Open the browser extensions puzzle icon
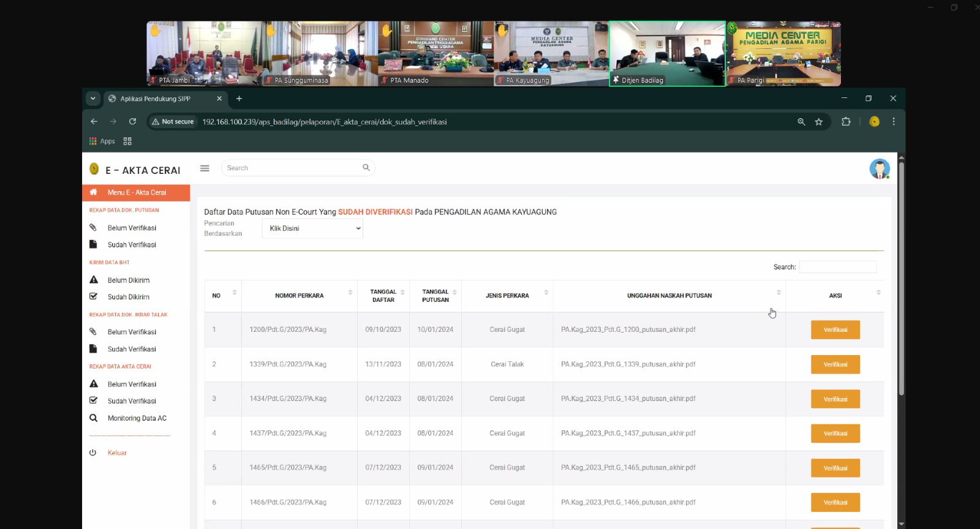The height and width of the screenshot is (529, 980). 846,122
